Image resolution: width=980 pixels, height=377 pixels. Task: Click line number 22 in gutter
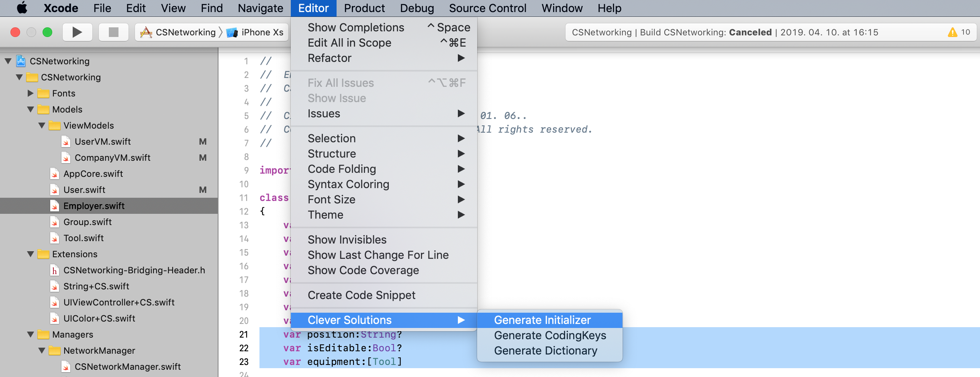point(244,348)
